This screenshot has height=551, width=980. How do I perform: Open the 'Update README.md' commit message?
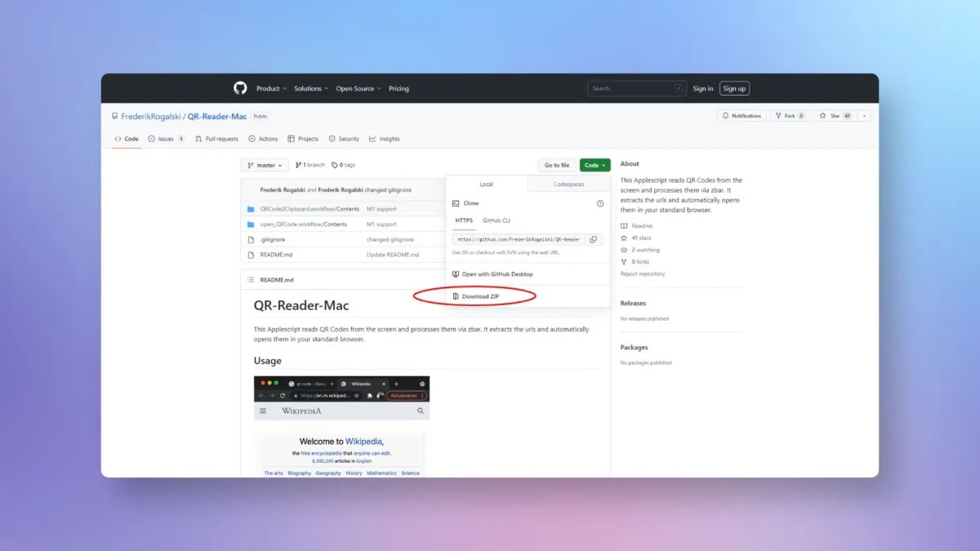[393, 255]
